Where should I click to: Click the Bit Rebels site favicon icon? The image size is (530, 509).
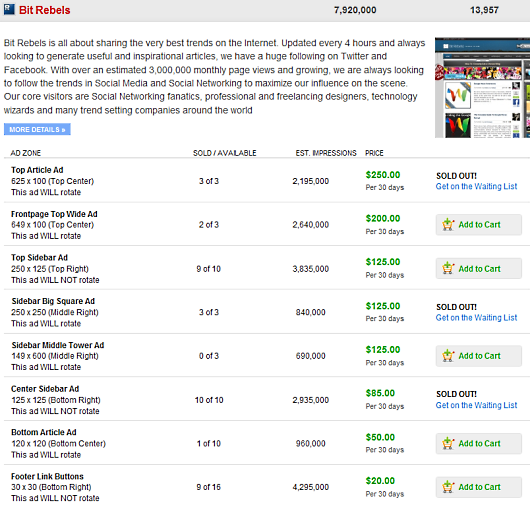[x=9, y=9]
